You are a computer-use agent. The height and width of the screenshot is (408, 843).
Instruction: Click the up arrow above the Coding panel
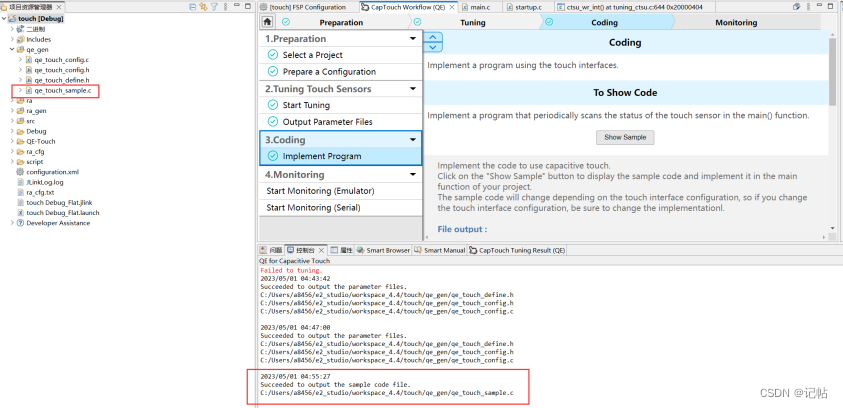(x=433, y=38)
